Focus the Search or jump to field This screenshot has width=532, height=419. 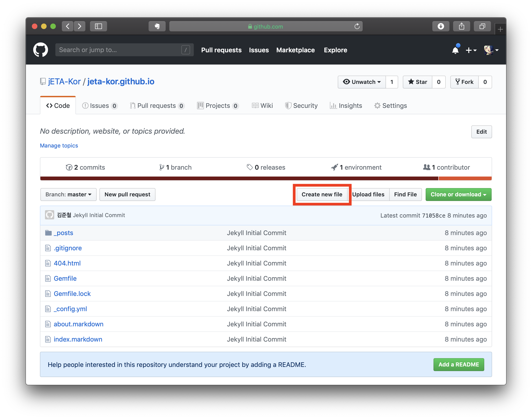(120, 50)
